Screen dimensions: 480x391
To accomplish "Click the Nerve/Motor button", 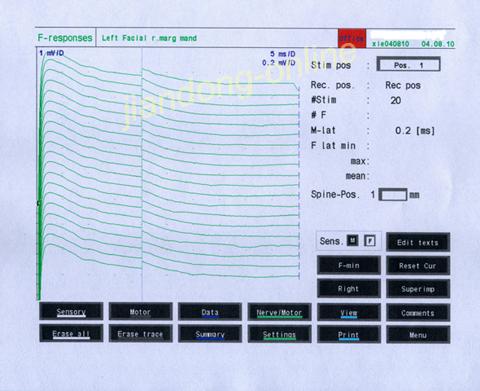I will (x=279, y=312).
